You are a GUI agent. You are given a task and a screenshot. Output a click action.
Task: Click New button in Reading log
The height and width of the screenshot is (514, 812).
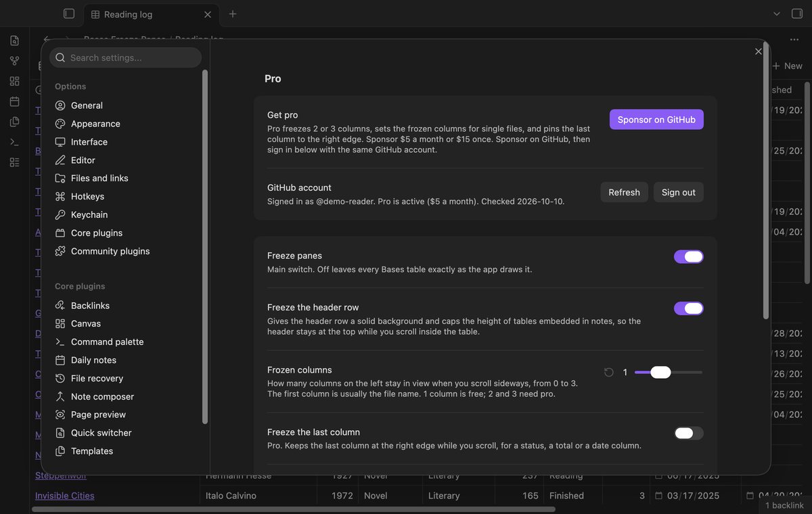tap(788, 66)
